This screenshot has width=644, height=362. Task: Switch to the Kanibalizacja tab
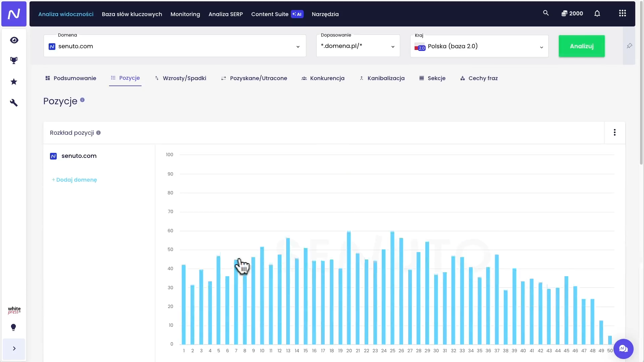(x=382, y=78)
